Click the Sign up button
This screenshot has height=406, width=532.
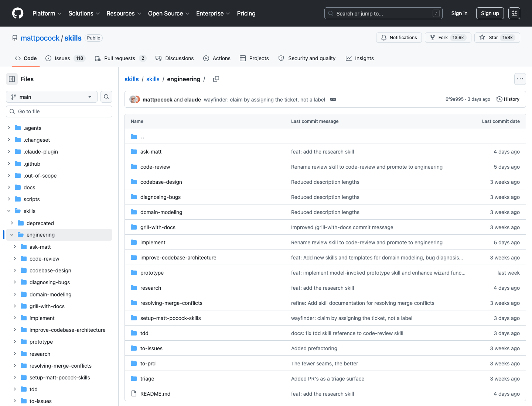click(490, 13)
